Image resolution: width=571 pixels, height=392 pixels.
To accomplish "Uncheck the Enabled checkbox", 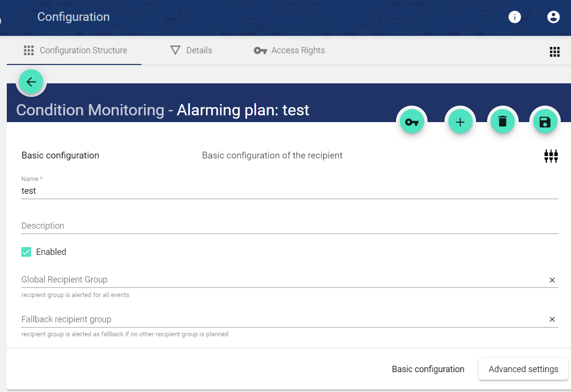I will coord(26,252).
